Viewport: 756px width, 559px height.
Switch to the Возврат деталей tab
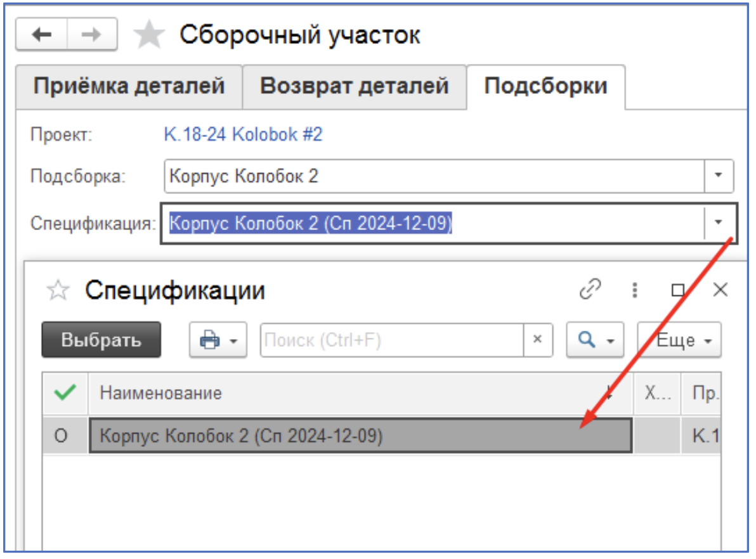354,86
